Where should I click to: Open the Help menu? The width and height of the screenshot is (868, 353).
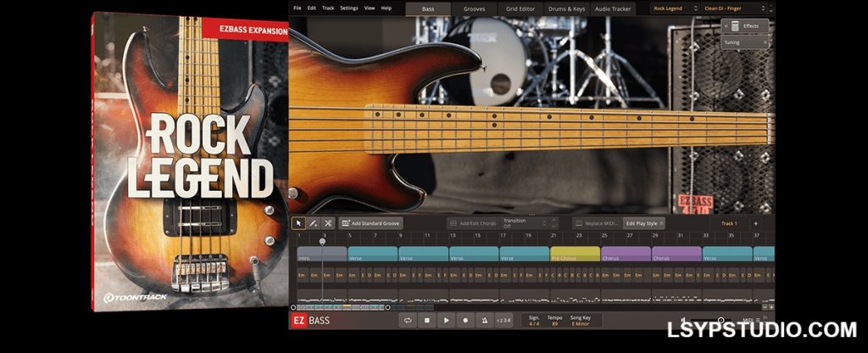[387, 8]
